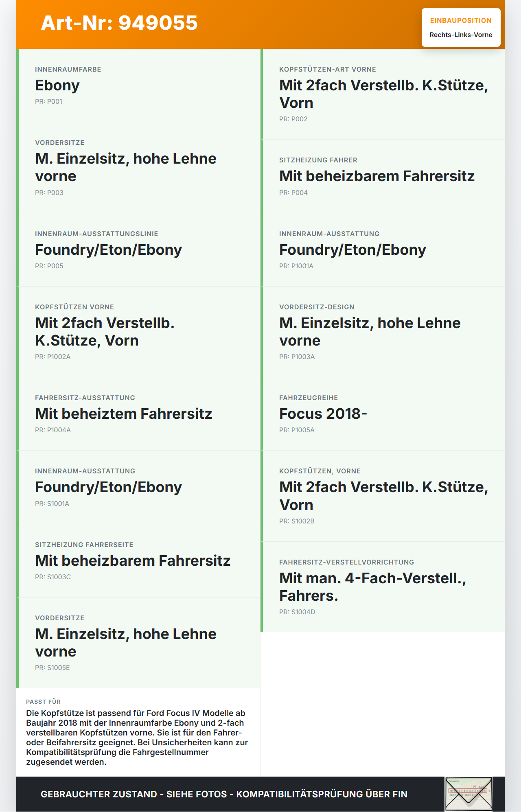Click the envelope VIN icon in footer
Screen dimensions: 521x812
[468, 794]
